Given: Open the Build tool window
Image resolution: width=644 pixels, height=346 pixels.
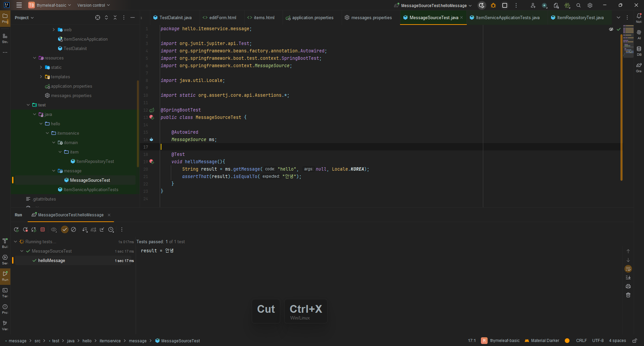Looking at the screenshot, I should tap(5, 243).
